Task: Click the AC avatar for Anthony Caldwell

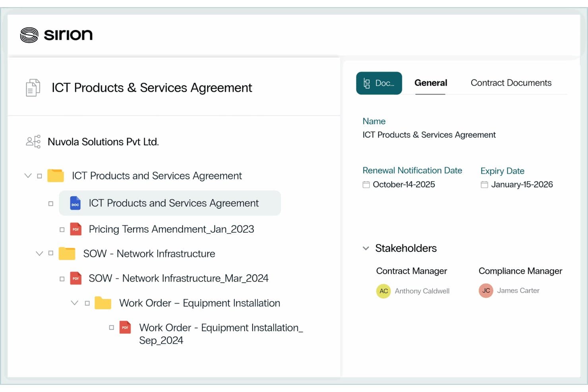Action: pyautogui.click(x=383, y=291)
